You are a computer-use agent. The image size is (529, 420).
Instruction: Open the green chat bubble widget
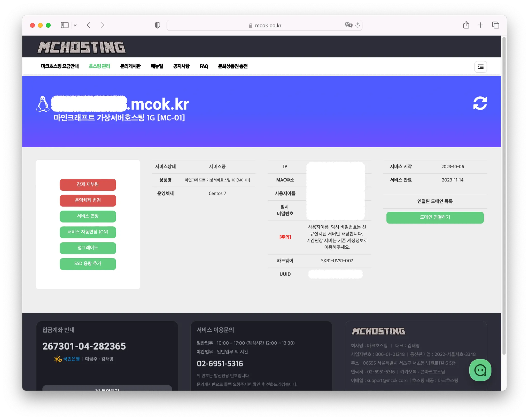click(x=480, y=370)
